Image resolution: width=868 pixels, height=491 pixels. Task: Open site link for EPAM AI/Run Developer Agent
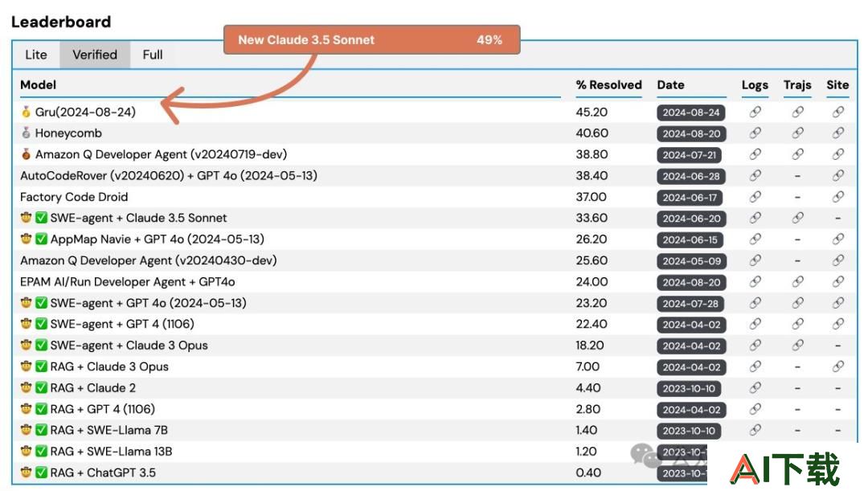point(838,282)
